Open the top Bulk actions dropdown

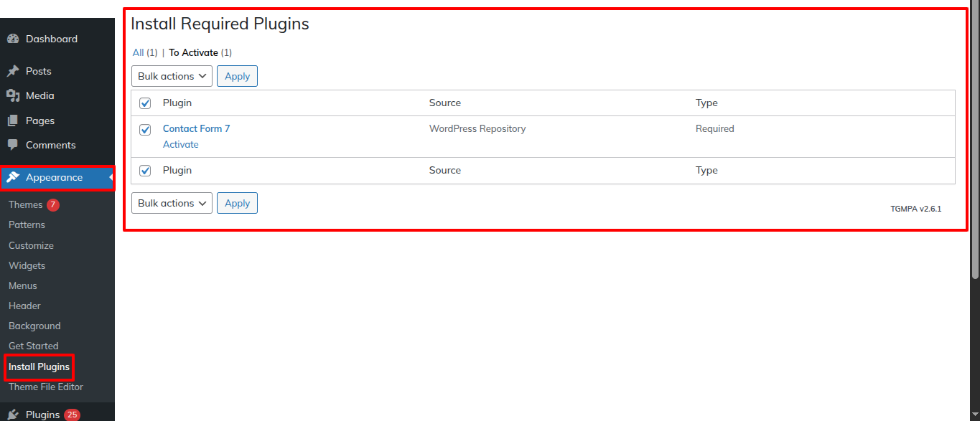(x=172, y=76)
